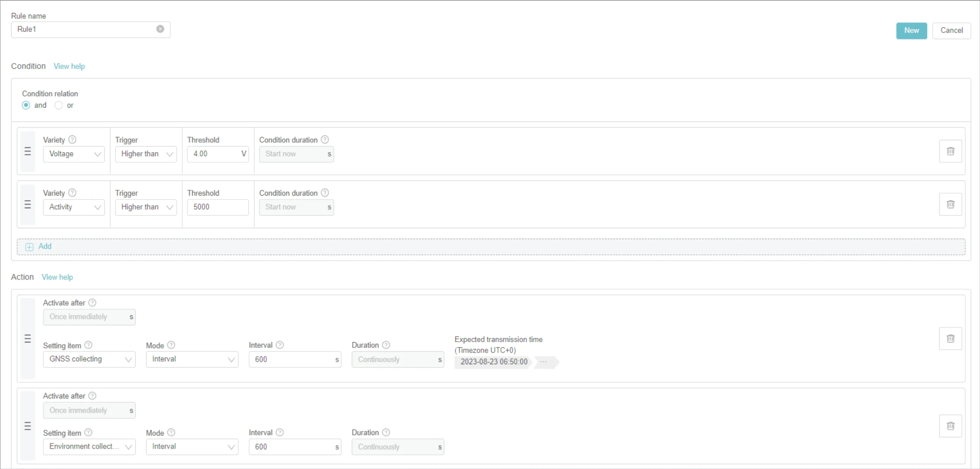Delete the Voltage condition row
The image size is (980, 469).
tap(950, 151)
